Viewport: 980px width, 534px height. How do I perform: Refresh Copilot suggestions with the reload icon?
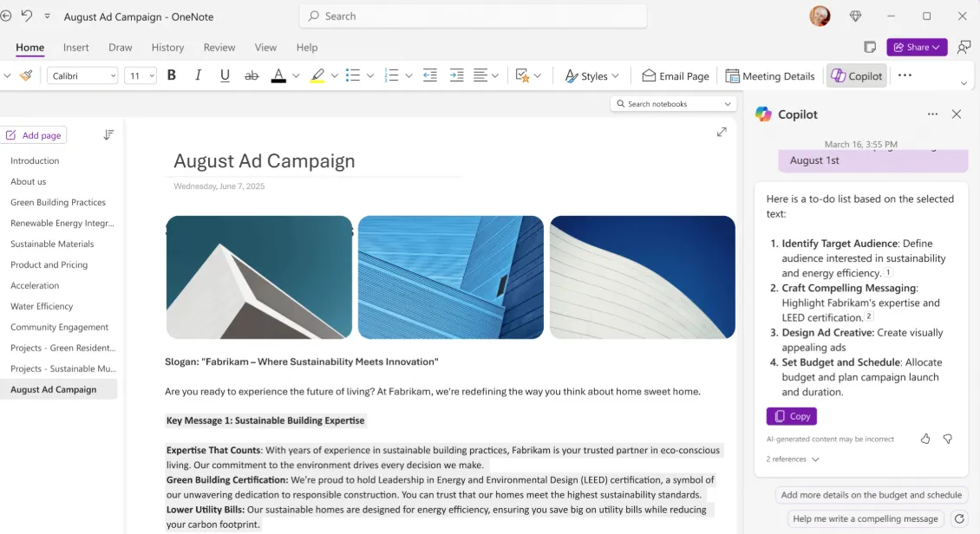(x=959, y=518)
